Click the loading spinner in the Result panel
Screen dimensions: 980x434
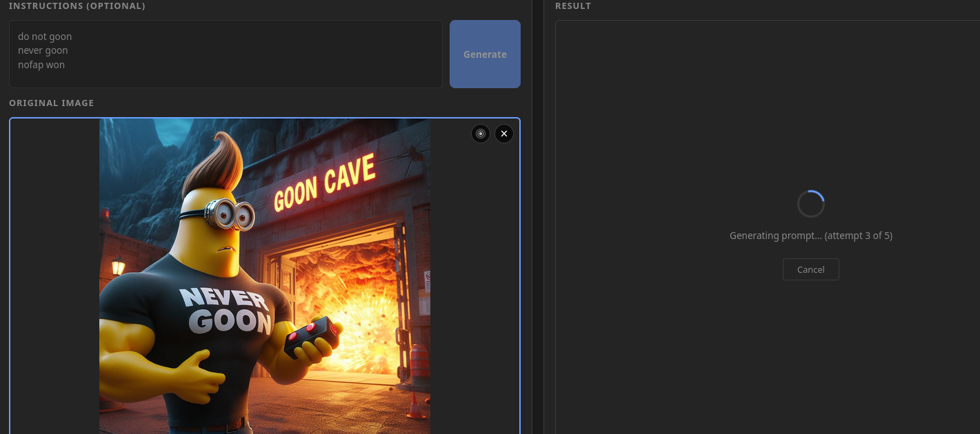pyautogui.click(x=810, y=204)
